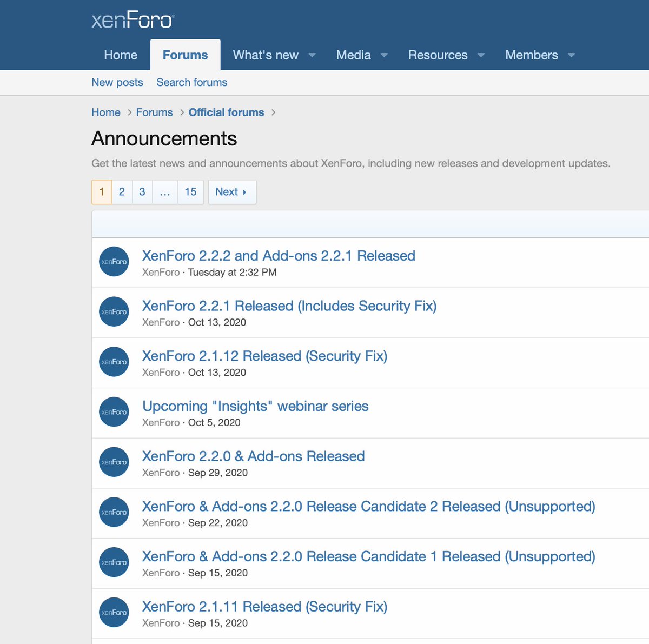Screen dimensions: 649x644
Task: Click the Sep 29, 2020 date
Action: [x=218, y=473]
